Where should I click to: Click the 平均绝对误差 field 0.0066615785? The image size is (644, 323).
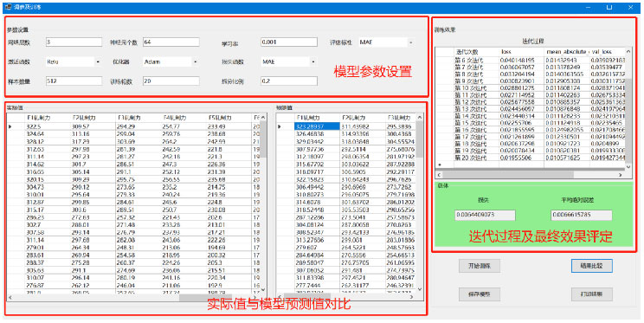pyautogui.click(x=582, y=215)
